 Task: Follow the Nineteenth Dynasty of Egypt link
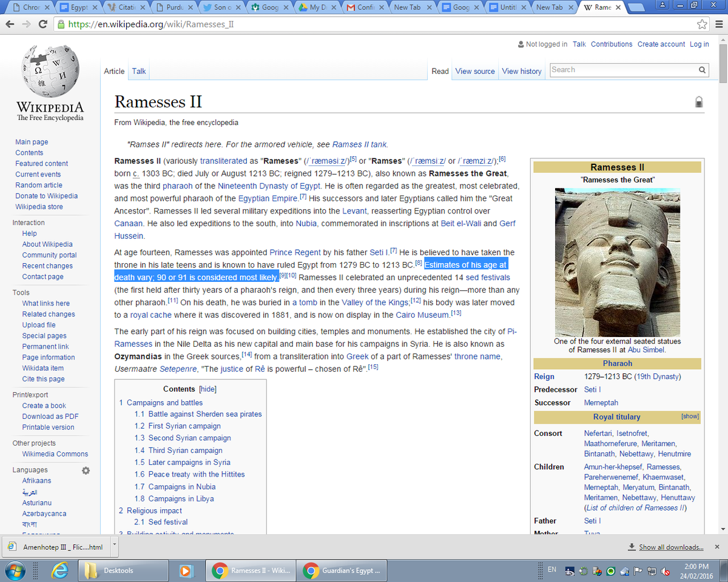(269, 186)
